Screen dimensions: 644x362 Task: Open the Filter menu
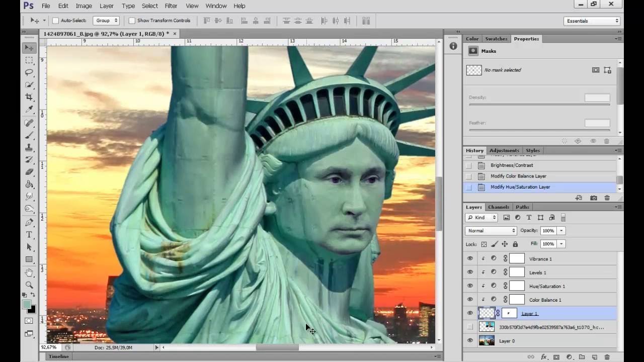coord(171,6)
